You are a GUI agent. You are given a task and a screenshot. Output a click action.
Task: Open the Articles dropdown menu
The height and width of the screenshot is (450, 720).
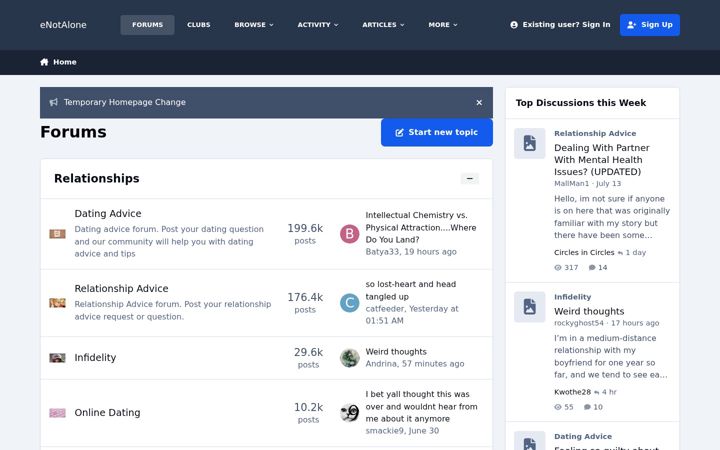coord(383,25)
